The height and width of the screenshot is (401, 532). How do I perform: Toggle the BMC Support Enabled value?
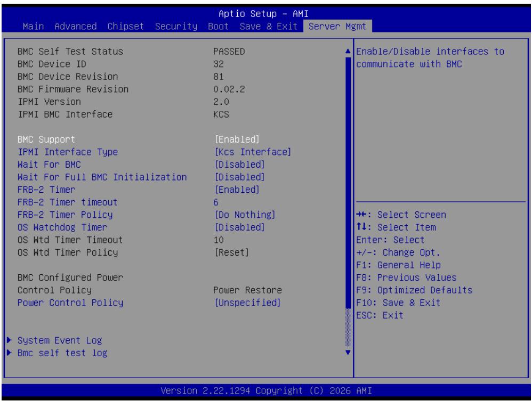237,140
